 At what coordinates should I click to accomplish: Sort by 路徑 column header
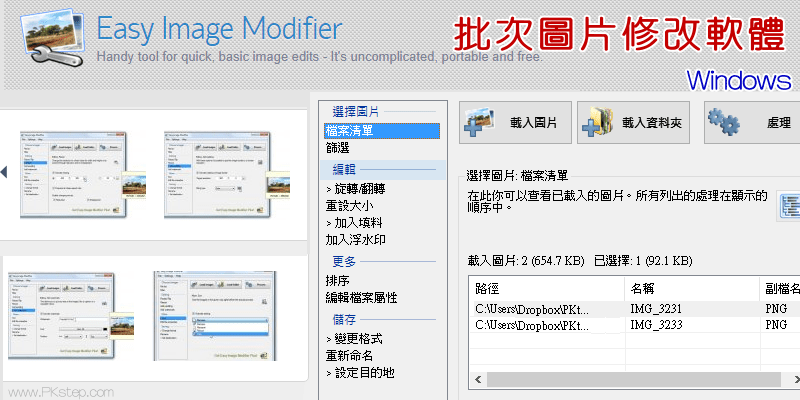[x=546, y=288]
